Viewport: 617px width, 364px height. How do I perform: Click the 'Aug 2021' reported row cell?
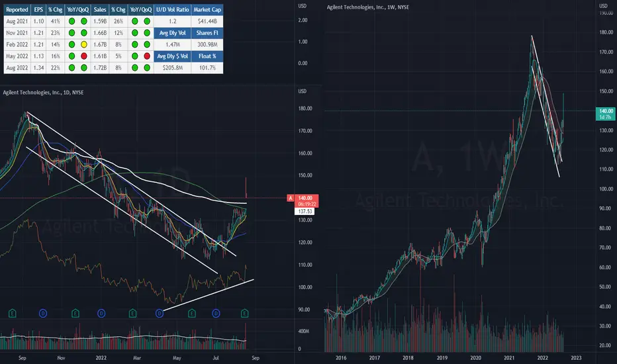tap(17, 21)
